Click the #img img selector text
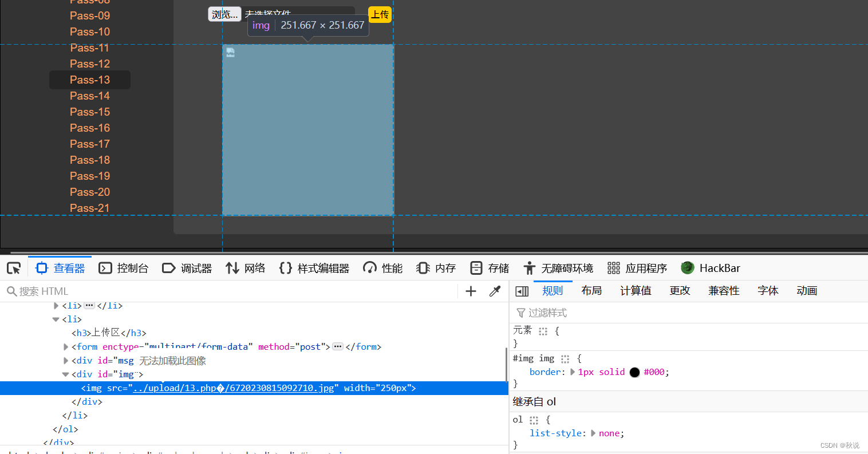The image size is (868, 454). point(534,358)
